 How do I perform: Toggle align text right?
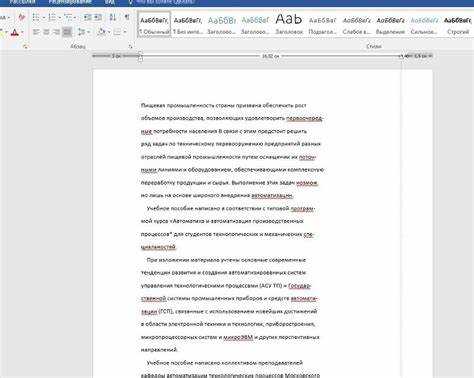pyautogui.click(x=57, y=32)
